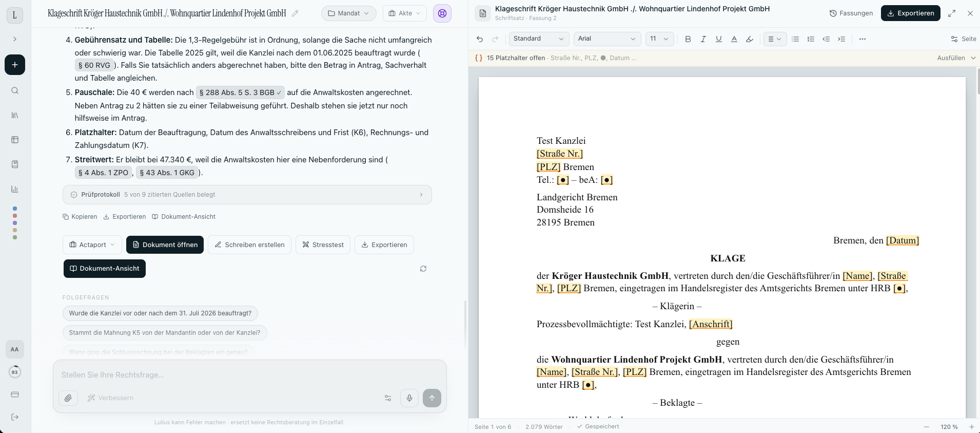Open the text alignment dropdown
980x433 pixels.
pyautogui.click(x=775, y=39)
